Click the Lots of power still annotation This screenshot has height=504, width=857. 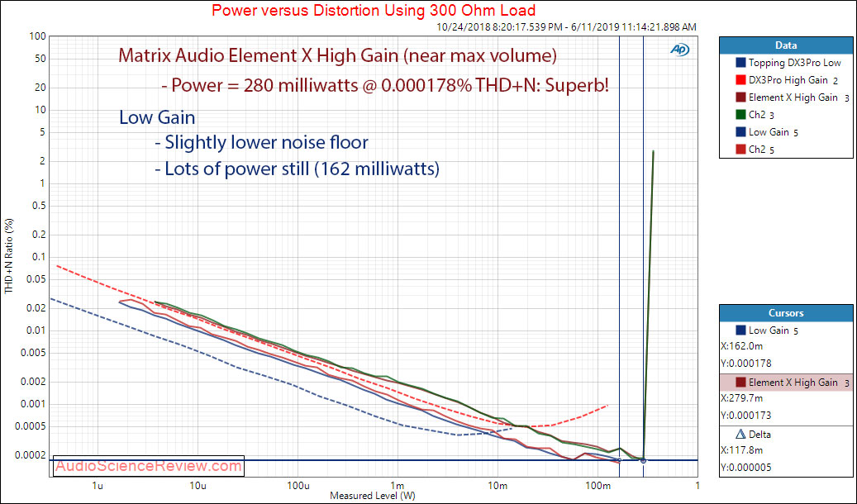[x=297, y=169]
